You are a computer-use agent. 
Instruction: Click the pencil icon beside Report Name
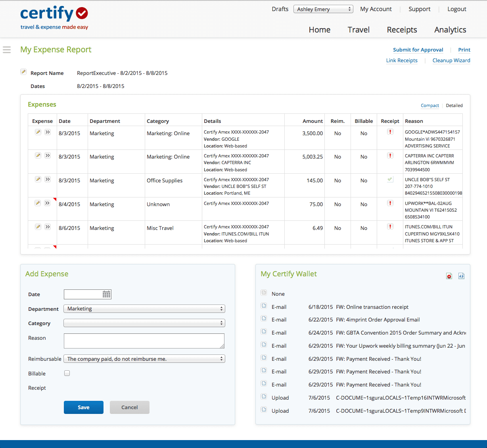pos(23,72)
